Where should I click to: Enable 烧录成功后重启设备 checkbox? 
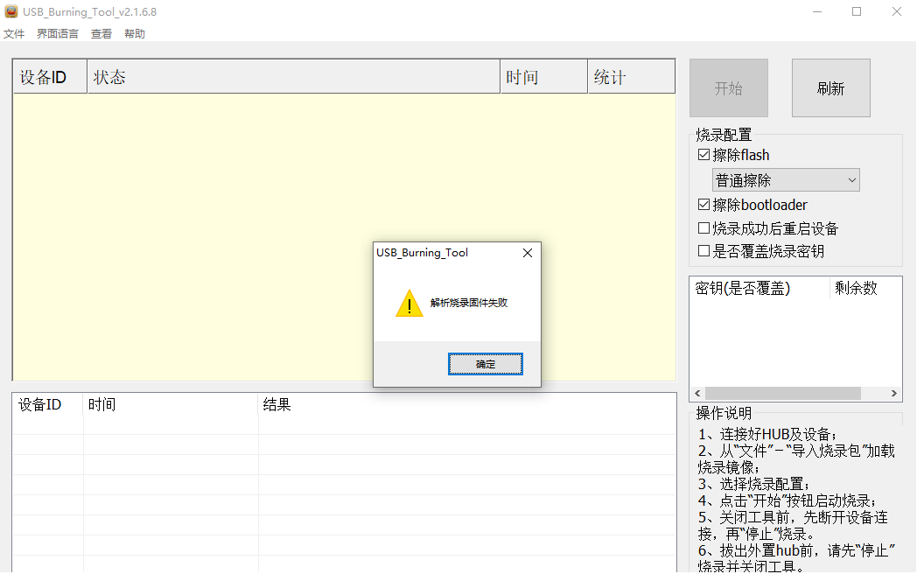point(703,228)
